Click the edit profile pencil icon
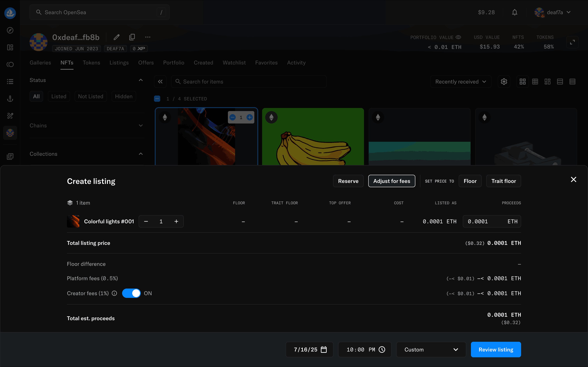 [x=117, y=37]
